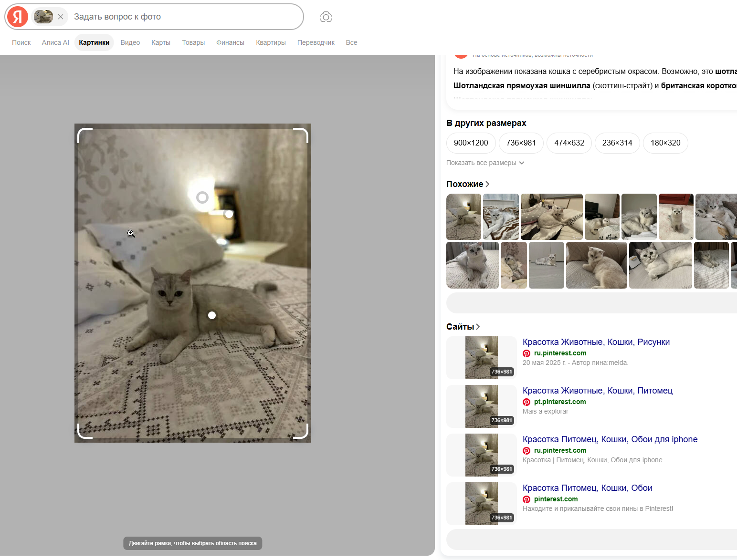
Task: Open link "Красотка Питомец, Кошки, Обои для iphone"
Action: click(x=610, y=439)
